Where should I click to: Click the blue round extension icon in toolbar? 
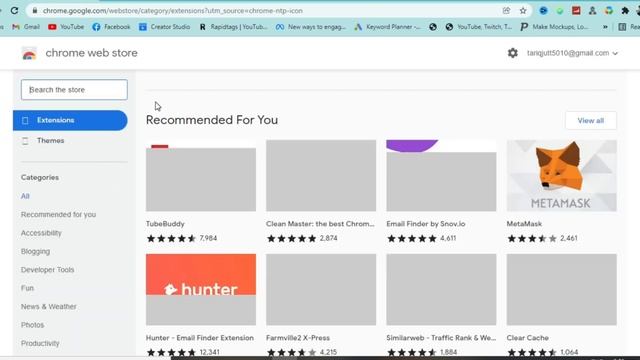click(x=543, y=11)
